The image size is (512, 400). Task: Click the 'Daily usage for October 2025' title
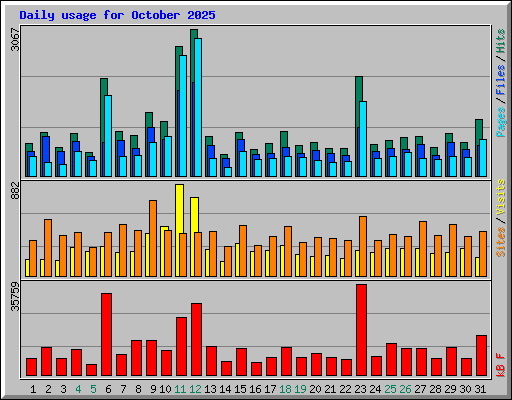click(x=117, y=15)
